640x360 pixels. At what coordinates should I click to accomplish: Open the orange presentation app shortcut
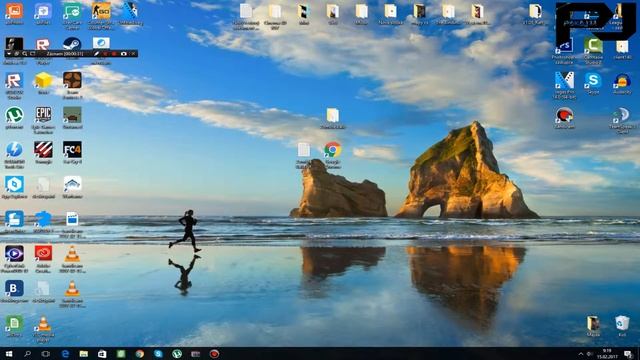[14, 11]
